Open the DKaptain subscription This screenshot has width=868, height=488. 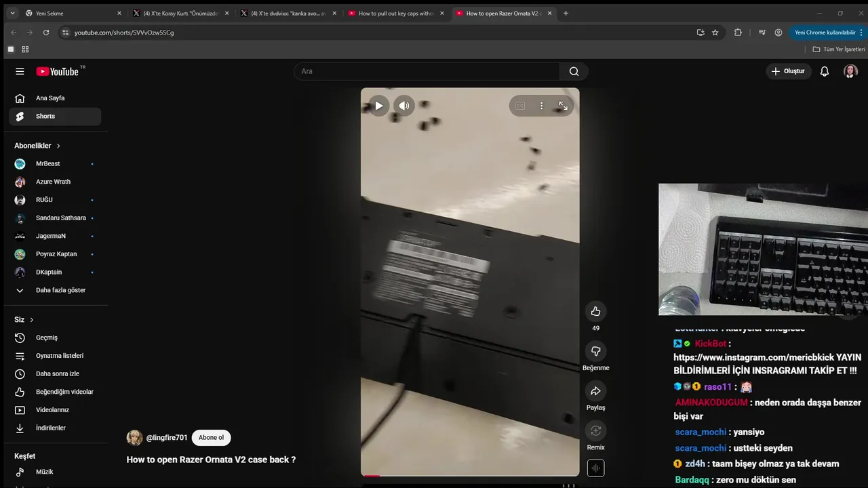click(x=55, y=272)
